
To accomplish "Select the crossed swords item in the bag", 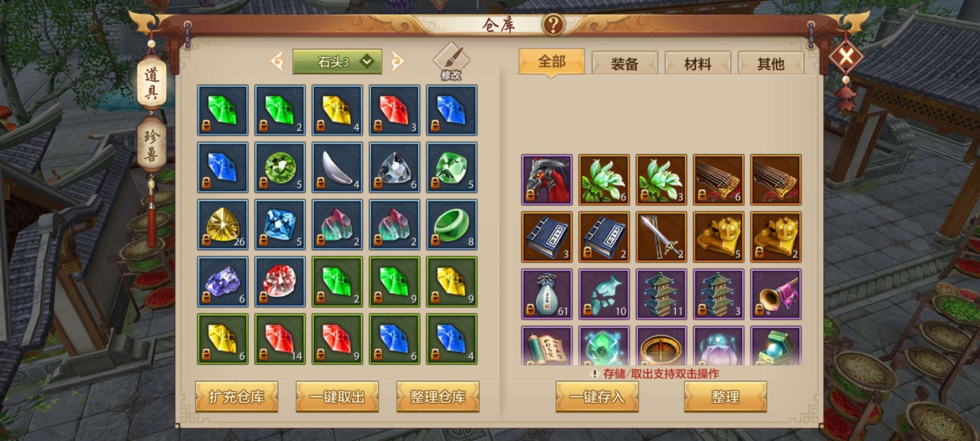I will tap(661, 237).
